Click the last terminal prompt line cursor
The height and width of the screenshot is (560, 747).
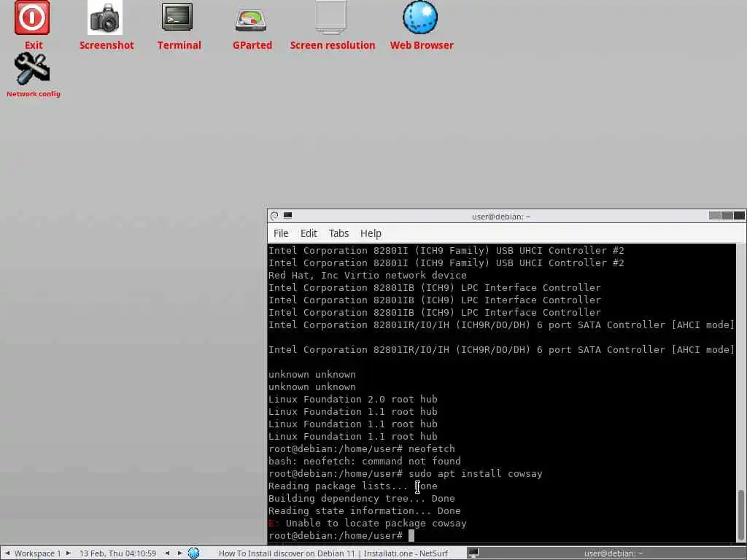(411, 536)
